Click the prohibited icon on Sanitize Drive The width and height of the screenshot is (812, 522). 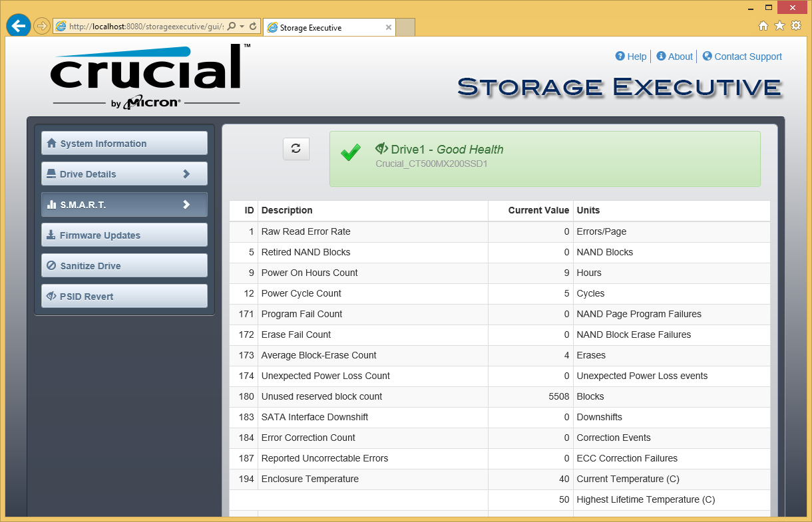point(51,266)
